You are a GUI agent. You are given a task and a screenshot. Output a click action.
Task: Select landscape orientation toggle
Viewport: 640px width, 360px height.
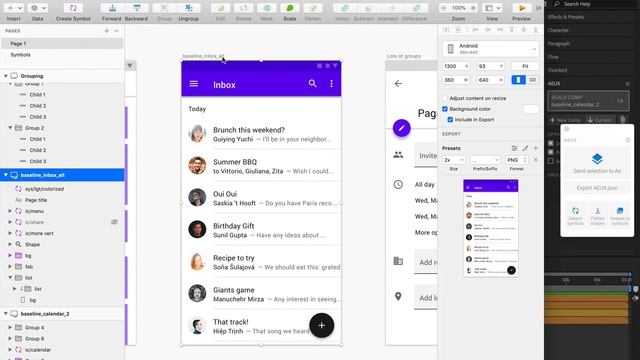click(533, 80)
